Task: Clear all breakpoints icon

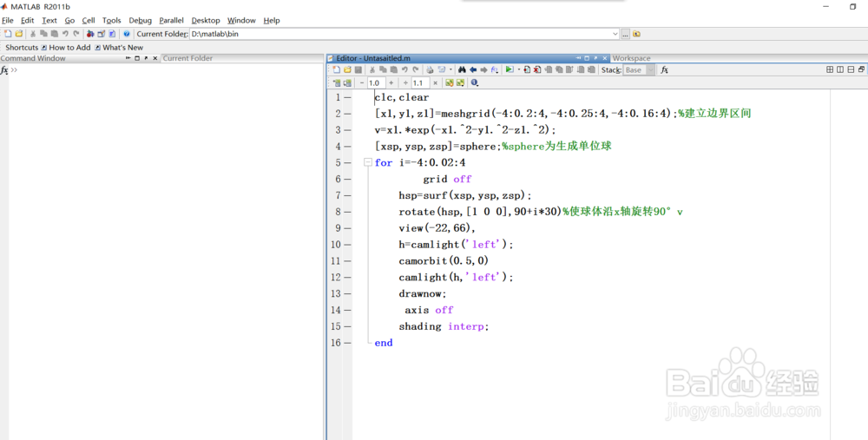Action: click(x=537, y=69)
